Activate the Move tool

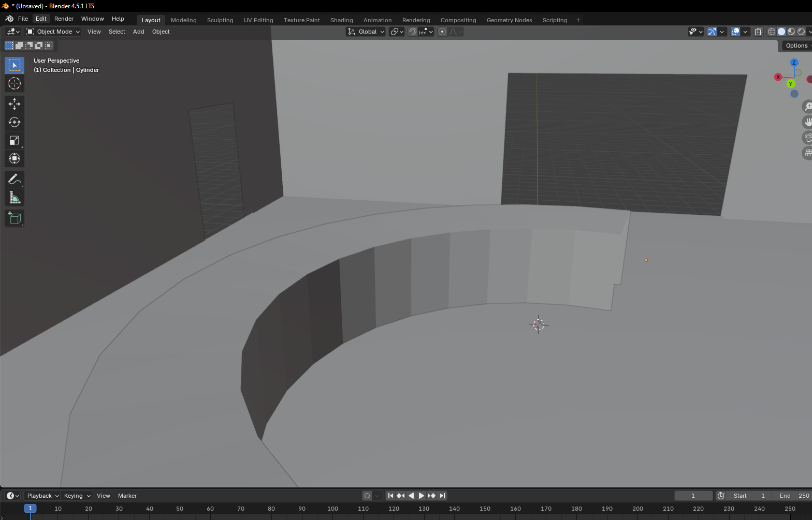click(14, 104)
